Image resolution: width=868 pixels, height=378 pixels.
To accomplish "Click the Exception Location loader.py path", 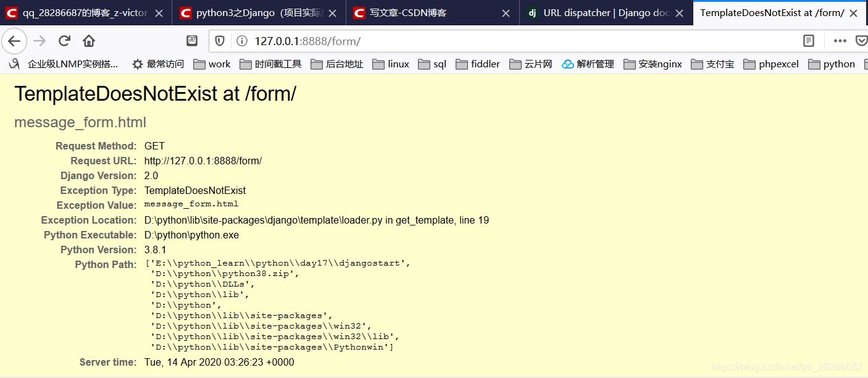I will tap(317, 220).
